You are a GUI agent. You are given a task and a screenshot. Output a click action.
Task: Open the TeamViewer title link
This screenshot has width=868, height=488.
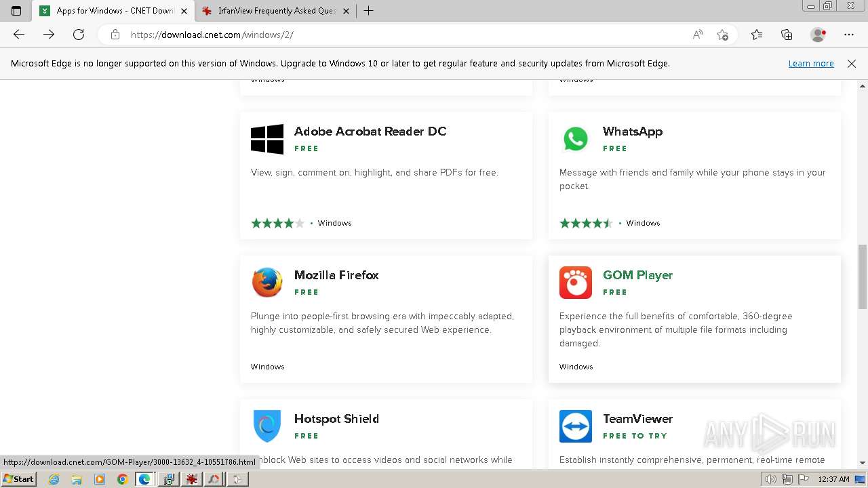click(637, 419)
